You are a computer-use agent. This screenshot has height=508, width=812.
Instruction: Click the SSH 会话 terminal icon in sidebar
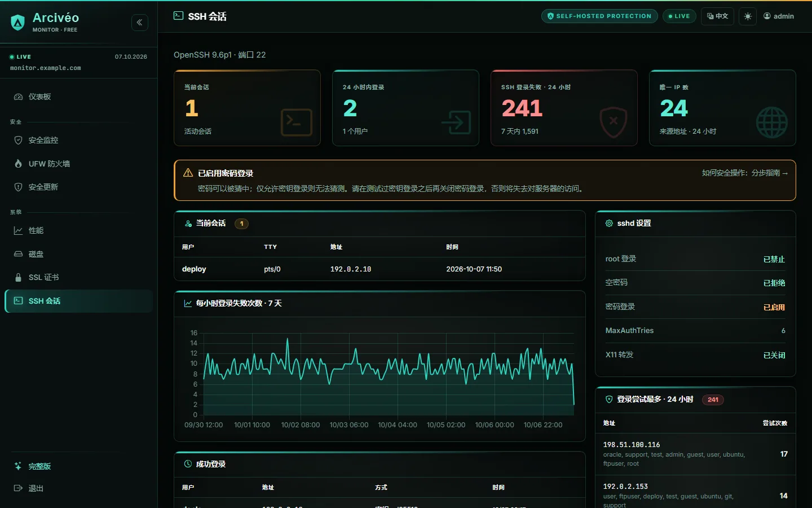coord(18,301)
